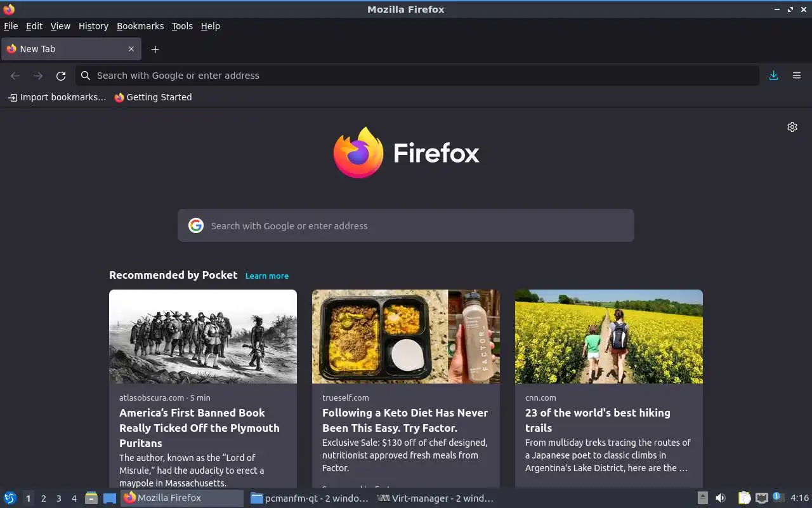Viewport: 812px width, 508px height.
Task: Select the New Tab tab
Action: click(x=70, y=49)
